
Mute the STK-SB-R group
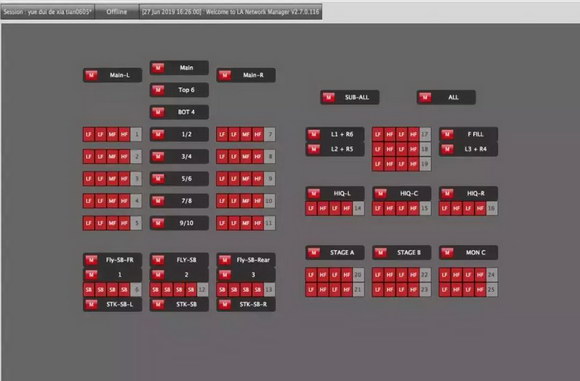click(x=225, y=304)
